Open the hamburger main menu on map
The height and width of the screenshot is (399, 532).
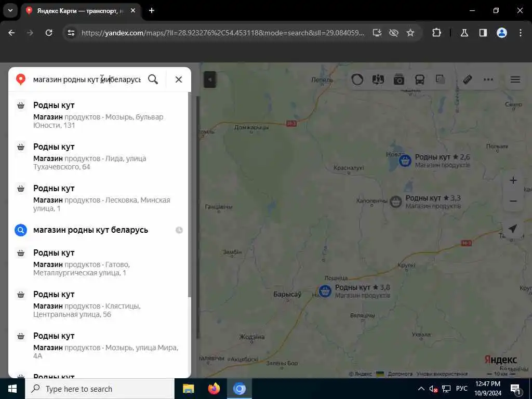(x=515, y=79)
